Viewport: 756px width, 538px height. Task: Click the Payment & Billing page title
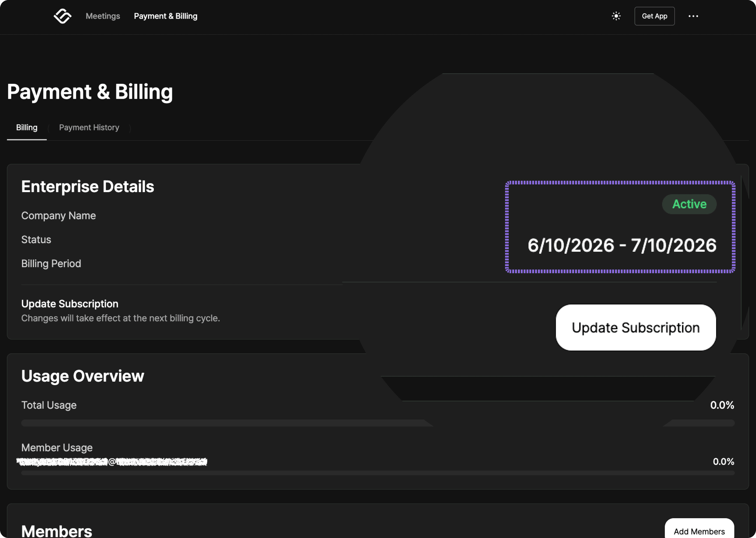tap(90, 92)
